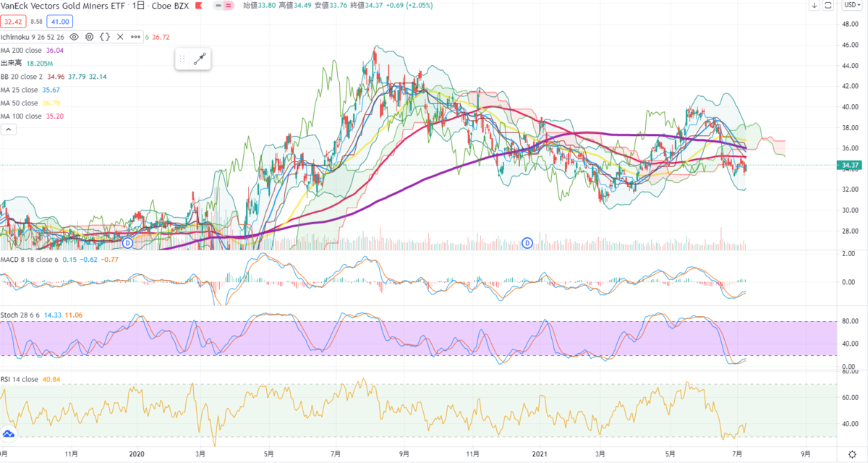
Task: Toggle Ichimoku indicator visibility eye icon
Action: [x=74, y=37]
